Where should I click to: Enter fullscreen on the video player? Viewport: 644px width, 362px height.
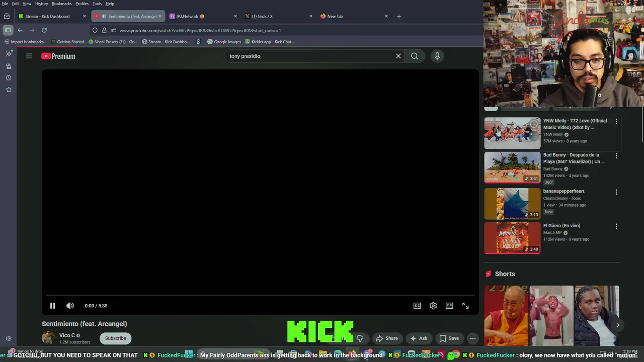(x=465, y=306)
